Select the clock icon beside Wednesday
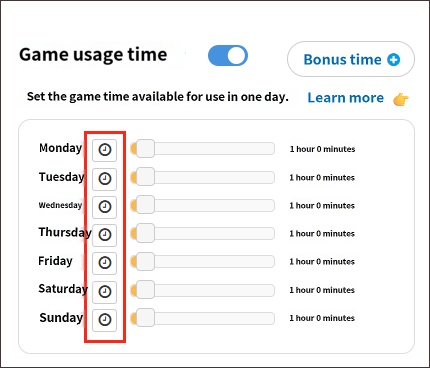The image size is (430, 368). pyautogui.click(x=105, y=207)
